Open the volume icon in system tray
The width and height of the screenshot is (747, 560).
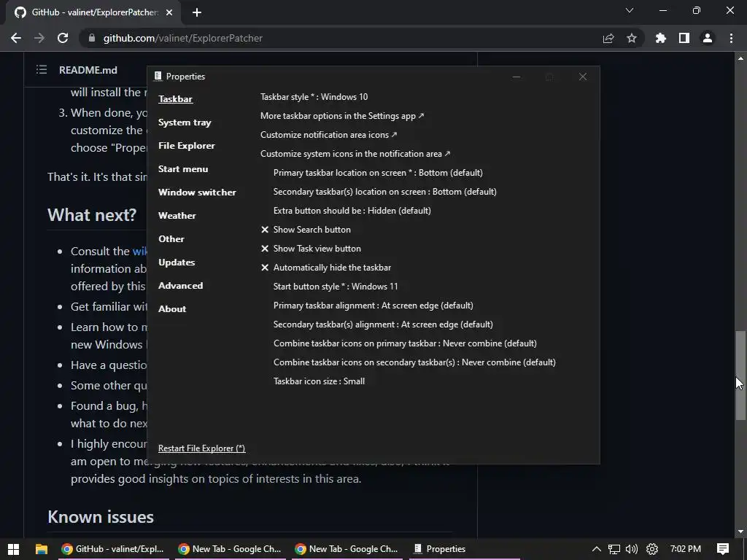632,549
